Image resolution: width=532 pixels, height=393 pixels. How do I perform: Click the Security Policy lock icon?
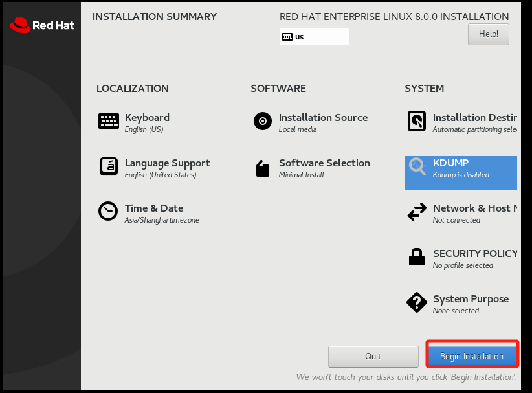point(417,256)
